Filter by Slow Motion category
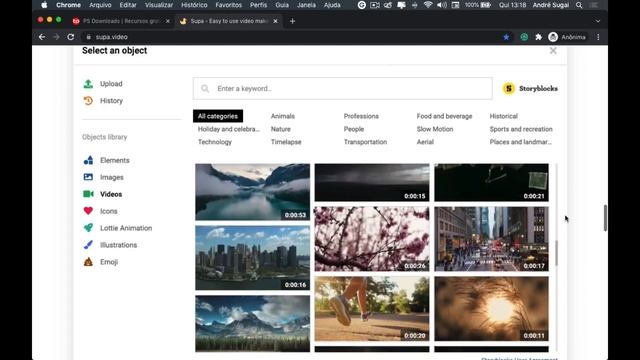This screenshot has width=640, height=360. 435,129
